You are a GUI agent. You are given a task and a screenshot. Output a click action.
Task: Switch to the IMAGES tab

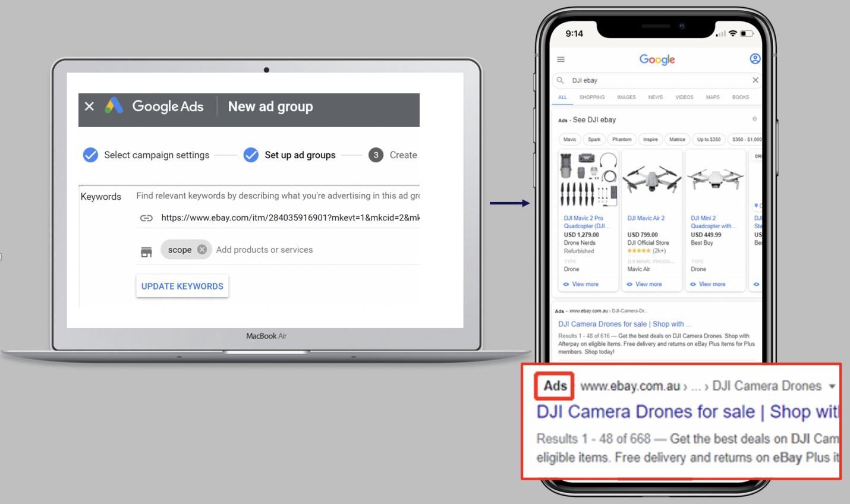click(626, 97)
